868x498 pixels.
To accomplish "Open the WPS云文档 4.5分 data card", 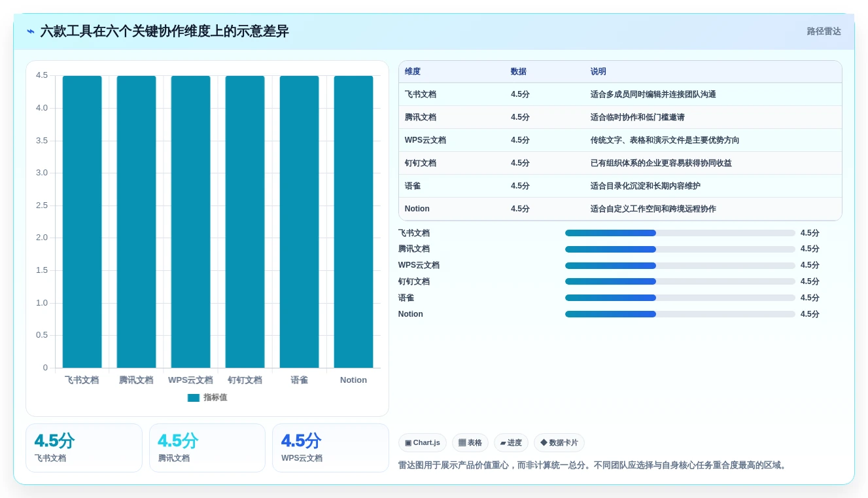I will [330, 448].
